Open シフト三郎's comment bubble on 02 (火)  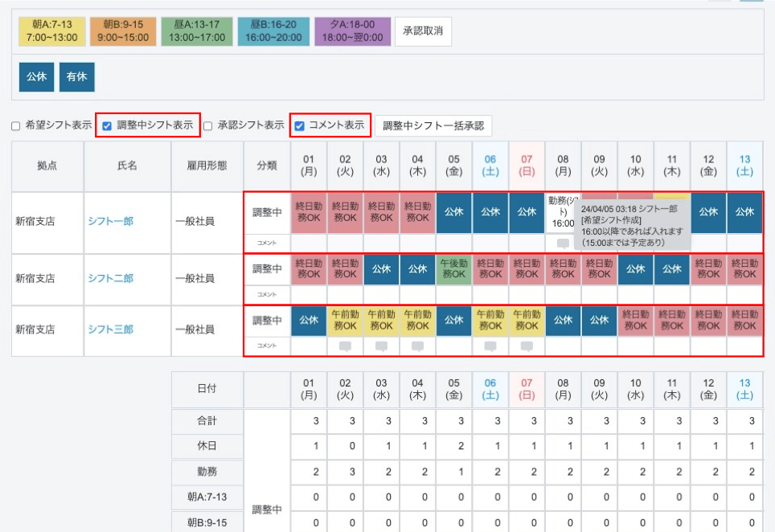point(346,346)
